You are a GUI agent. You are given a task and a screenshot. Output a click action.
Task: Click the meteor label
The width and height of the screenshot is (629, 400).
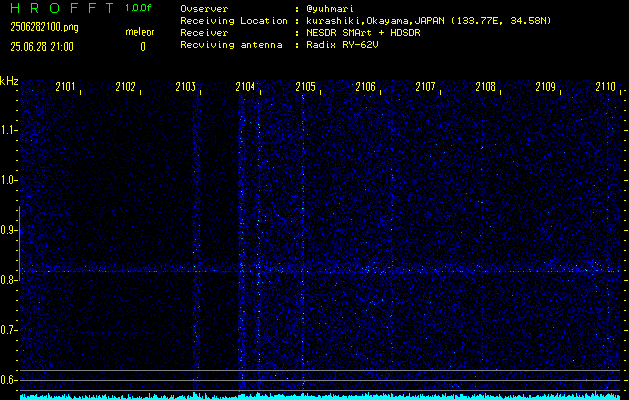coord(140,32)
